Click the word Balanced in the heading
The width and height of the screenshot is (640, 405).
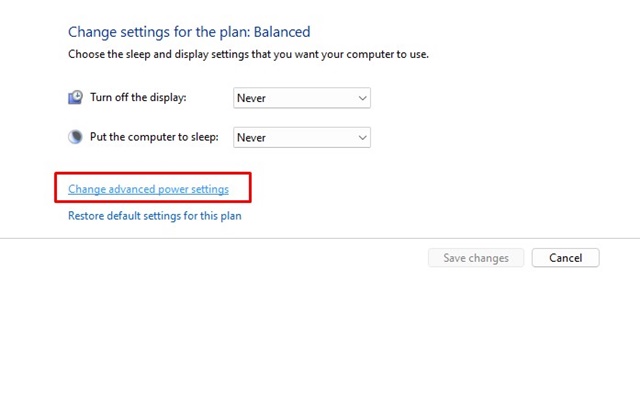[281, 32]
